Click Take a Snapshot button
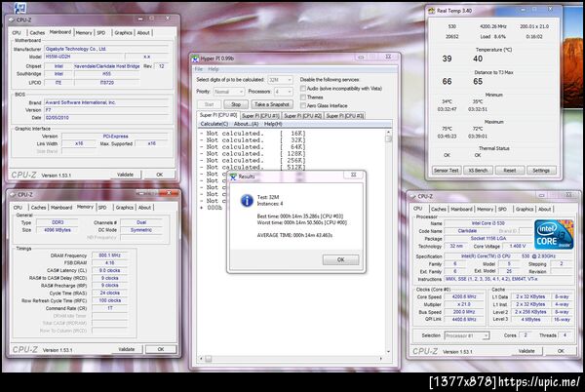Image resolution: width=585 pixels, height=392 pixels. click(272, 104)
